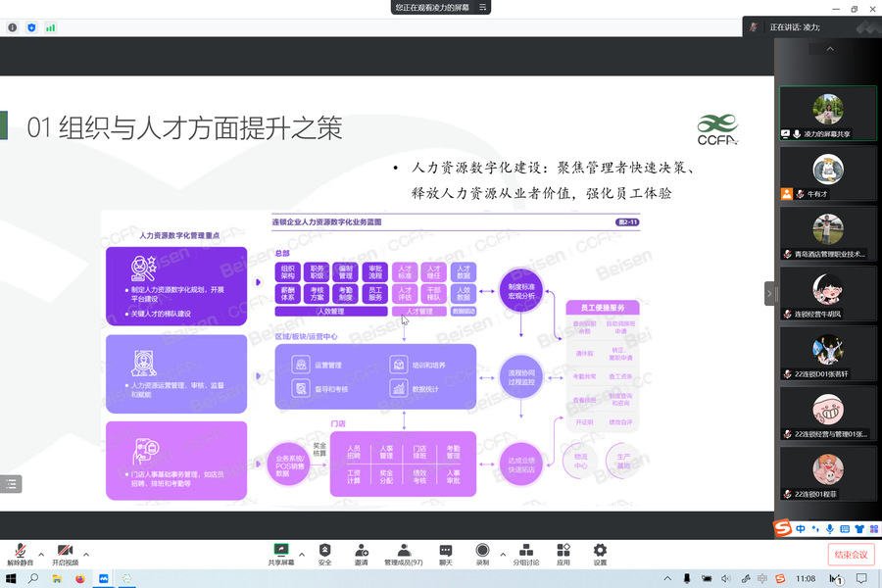Turn on camera with 开启视频
The width and height of the screenshot is (882, 588).
[65, 553]
